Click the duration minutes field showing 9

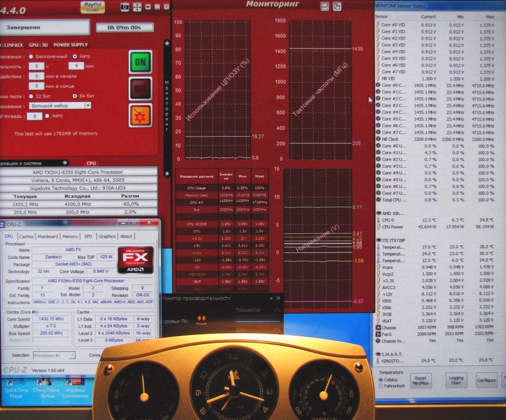pyautogui.click(x=76, y=66)
